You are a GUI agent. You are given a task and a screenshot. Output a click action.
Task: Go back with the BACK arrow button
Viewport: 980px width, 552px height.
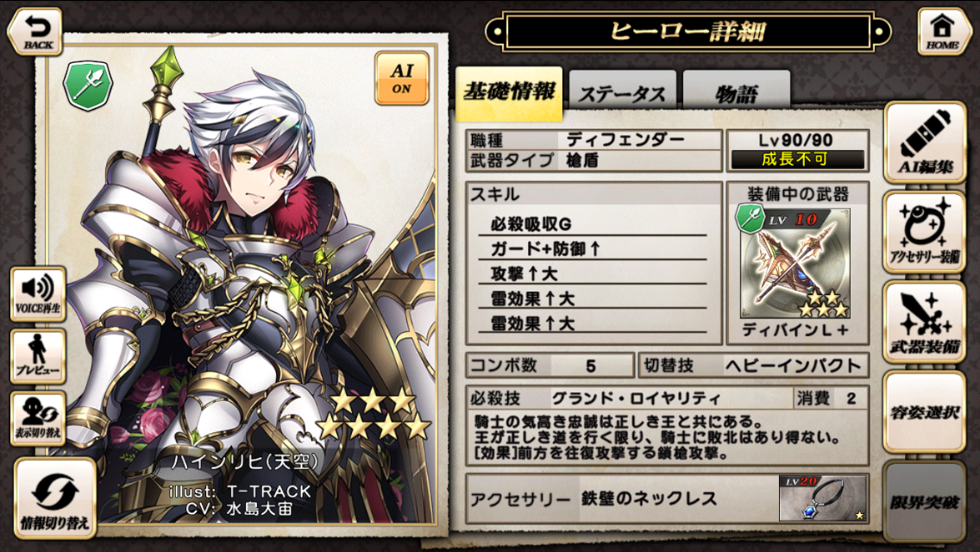(35, 32)
